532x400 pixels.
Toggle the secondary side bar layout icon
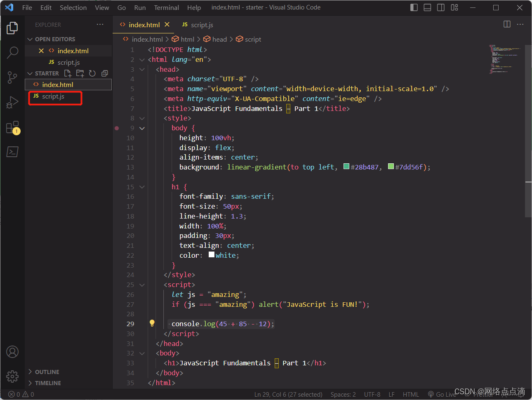(x=441, y=7)
